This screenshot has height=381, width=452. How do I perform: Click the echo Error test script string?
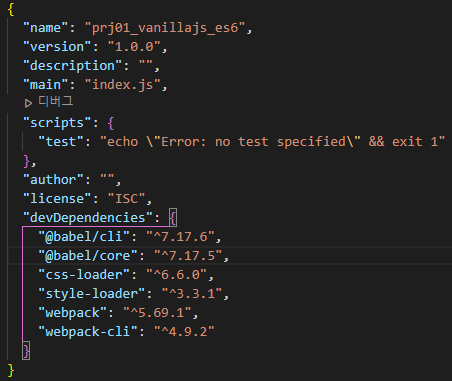point(272,142)
